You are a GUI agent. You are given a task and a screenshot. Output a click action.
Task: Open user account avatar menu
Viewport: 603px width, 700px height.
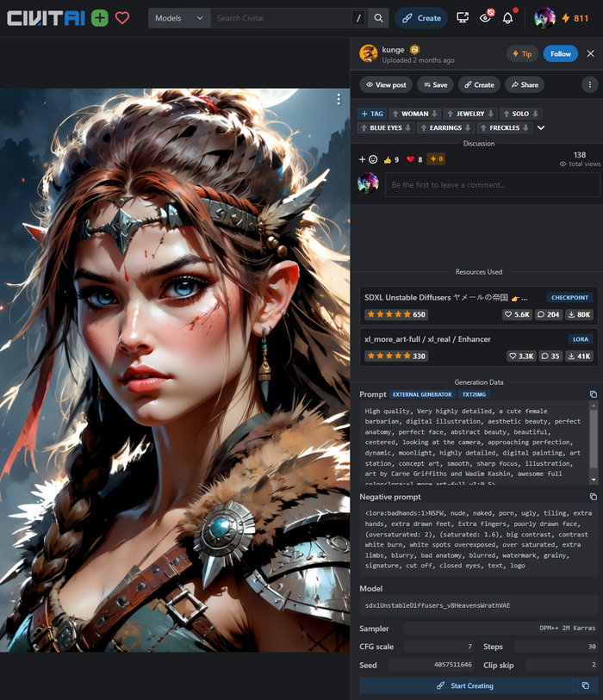[x=545, y=18]
